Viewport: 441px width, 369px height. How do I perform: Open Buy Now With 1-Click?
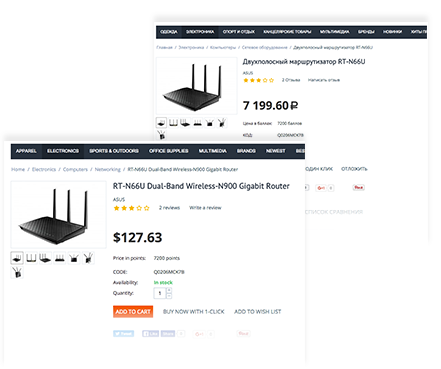[194, 312]
